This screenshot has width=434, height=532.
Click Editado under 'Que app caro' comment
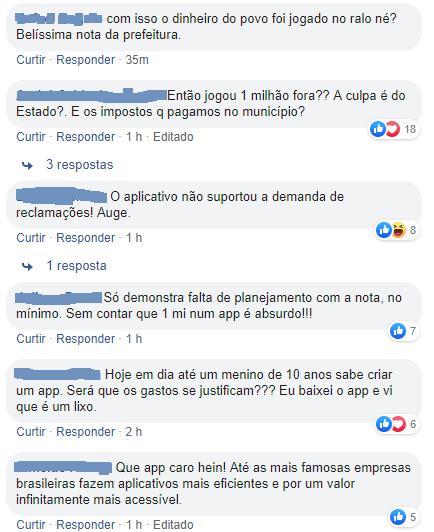click(x=173, y=525)
